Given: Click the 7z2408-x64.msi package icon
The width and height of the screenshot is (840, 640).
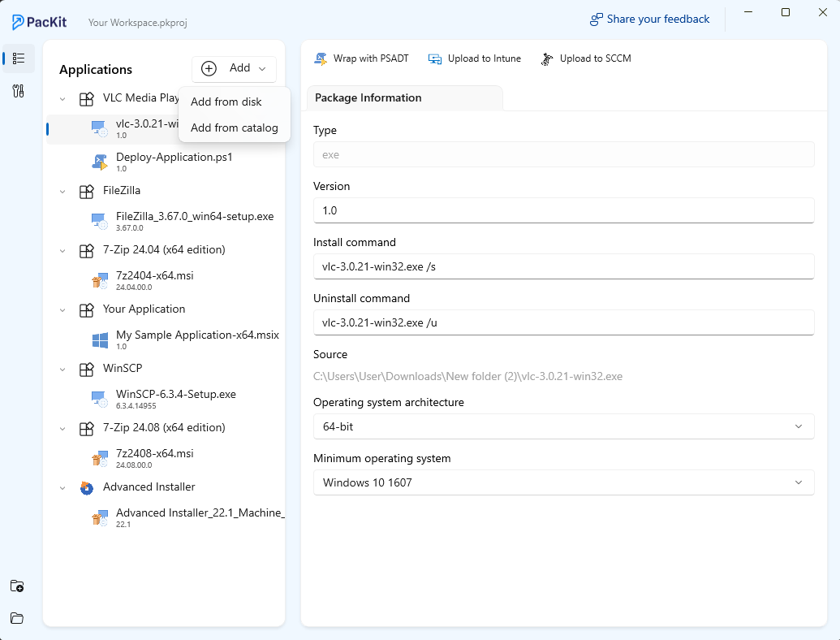Looking at the screenshot, I should pos(100,458).
